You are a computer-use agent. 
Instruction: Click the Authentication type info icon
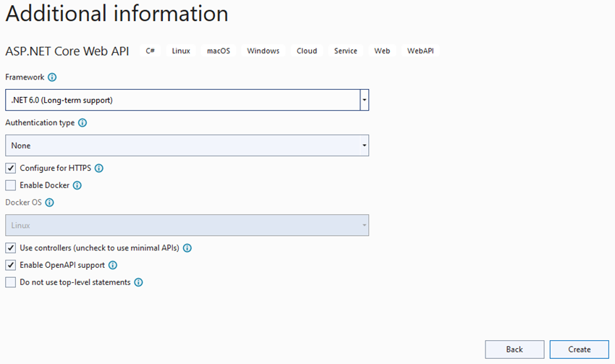tap(82, 123)
